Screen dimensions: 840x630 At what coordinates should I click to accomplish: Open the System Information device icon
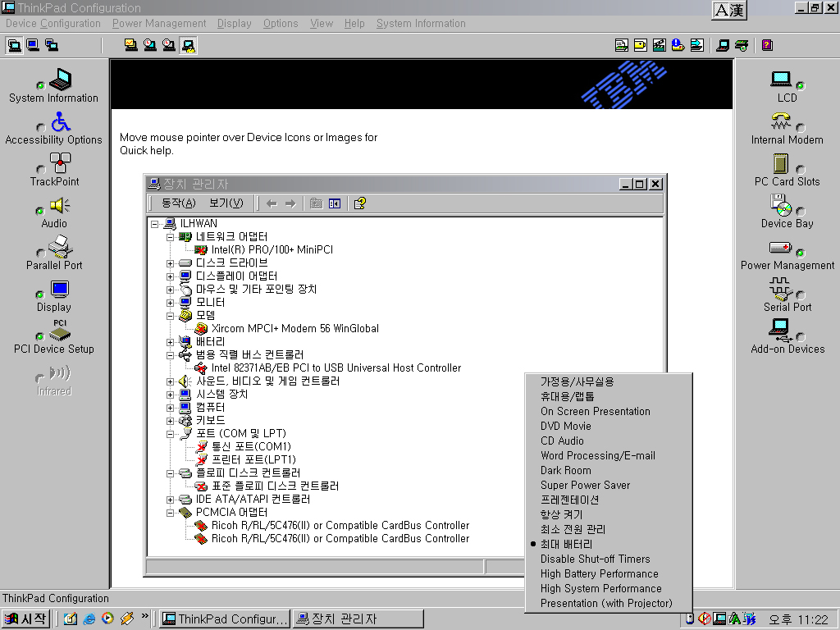coord(60,80)
